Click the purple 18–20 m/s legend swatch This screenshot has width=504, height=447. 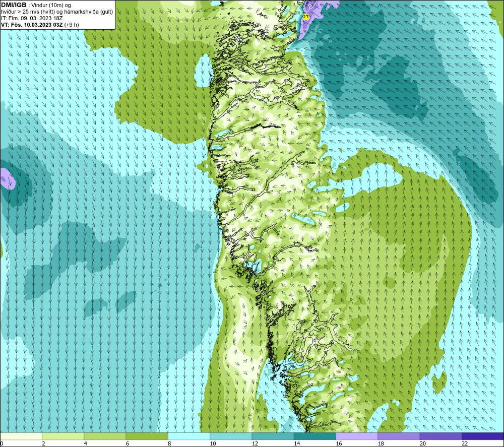399,436
